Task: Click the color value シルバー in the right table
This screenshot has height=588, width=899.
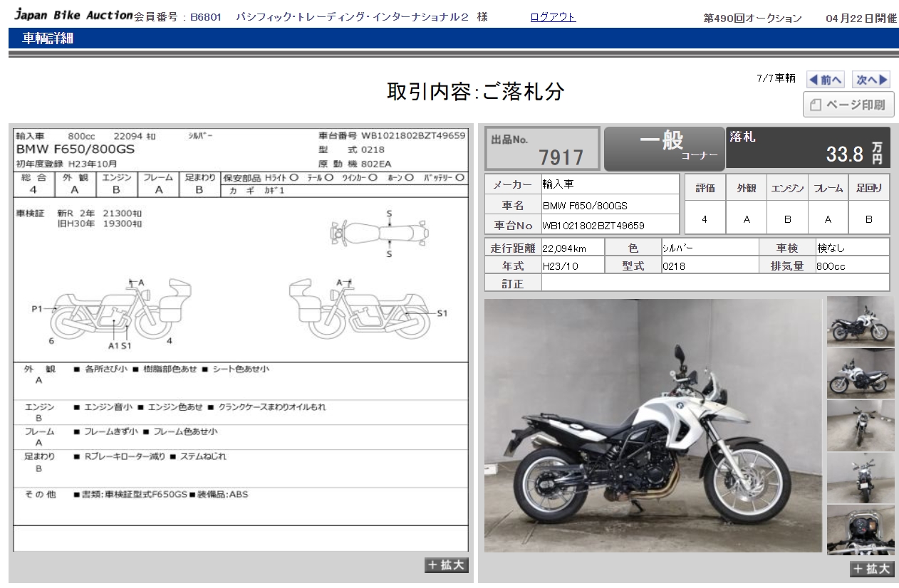Action: tap(677, 248)
